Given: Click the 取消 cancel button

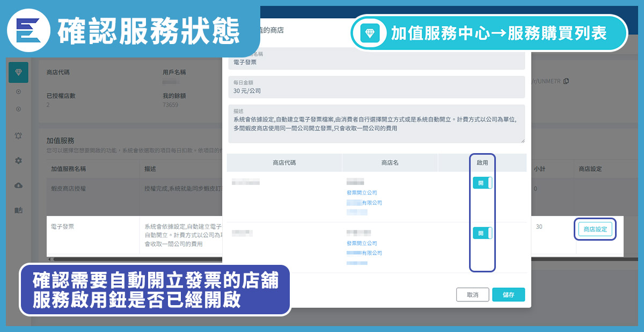Looking at the screenshot, I should pos(472,294).
